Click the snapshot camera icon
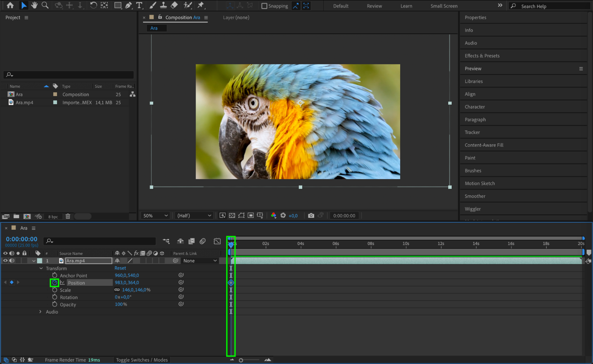 pos(311,215)
